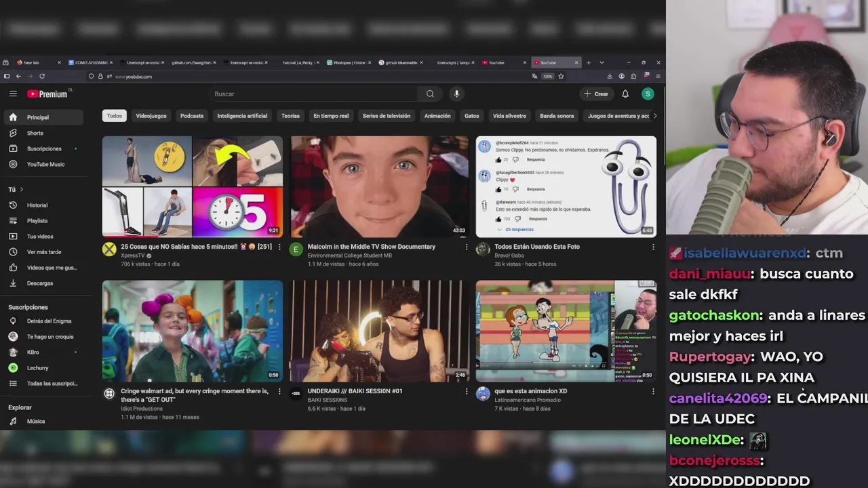Click the Crear button
Image resolution: width=868 pixels, height=488 pixels.
597,94
